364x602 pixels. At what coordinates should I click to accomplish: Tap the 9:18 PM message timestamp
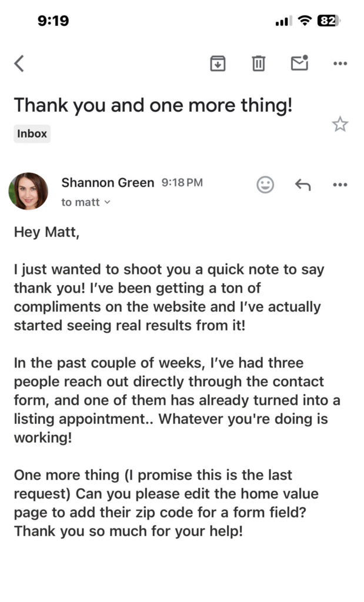point(182,183)
